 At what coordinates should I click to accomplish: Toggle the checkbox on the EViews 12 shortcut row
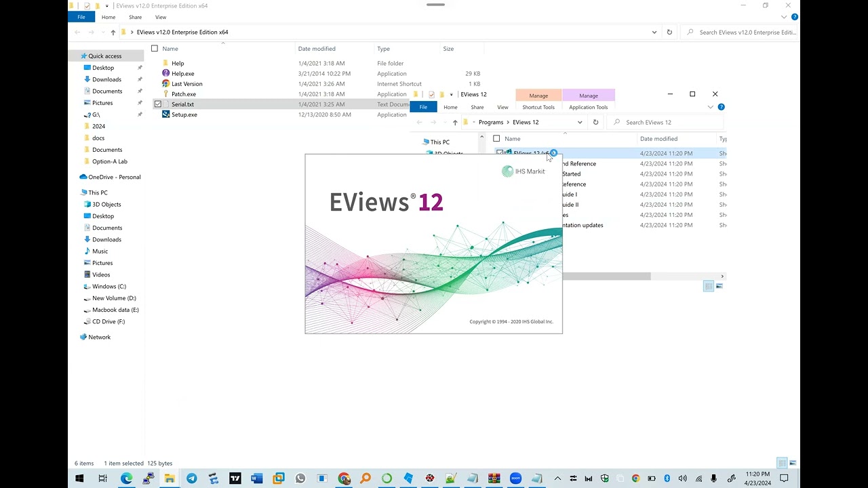(500, 153)
